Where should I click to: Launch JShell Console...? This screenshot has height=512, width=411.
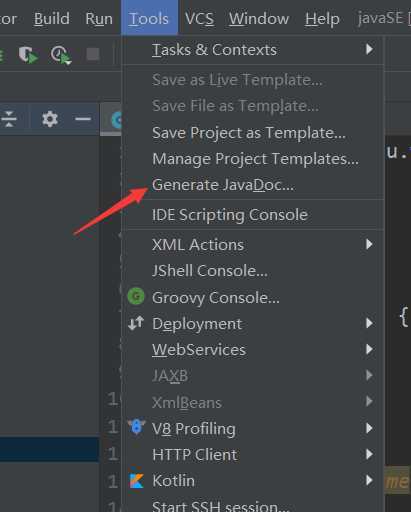click(254, 271)
